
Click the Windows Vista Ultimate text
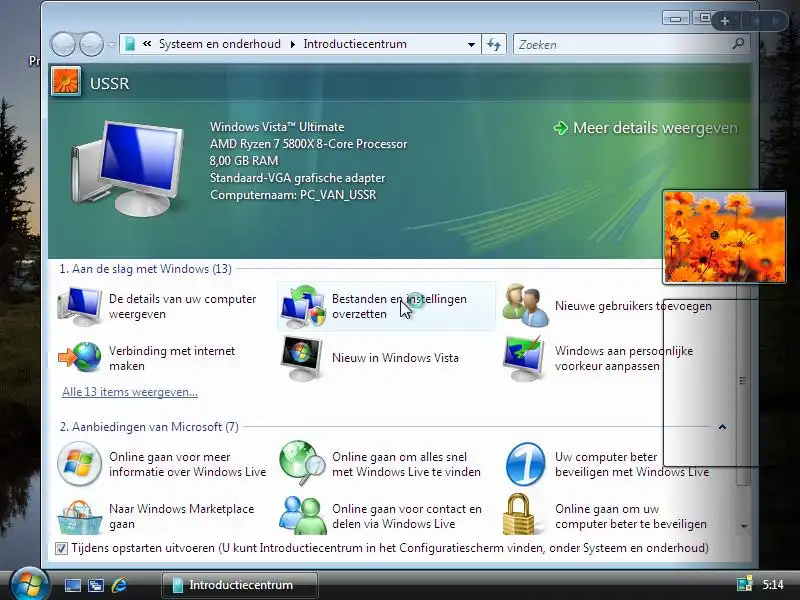[x=277, y=127]
